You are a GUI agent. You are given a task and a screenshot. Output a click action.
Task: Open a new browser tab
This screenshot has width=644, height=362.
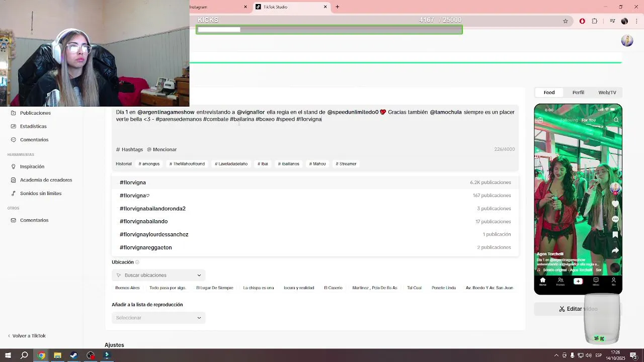338,7
